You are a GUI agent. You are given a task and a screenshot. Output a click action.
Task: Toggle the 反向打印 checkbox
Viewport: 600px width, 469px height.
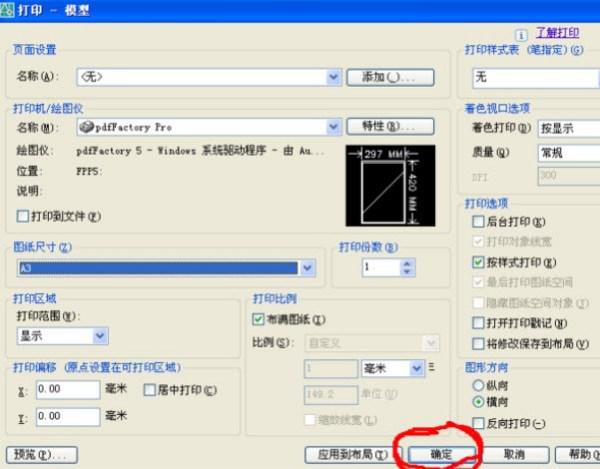(477, 424)
